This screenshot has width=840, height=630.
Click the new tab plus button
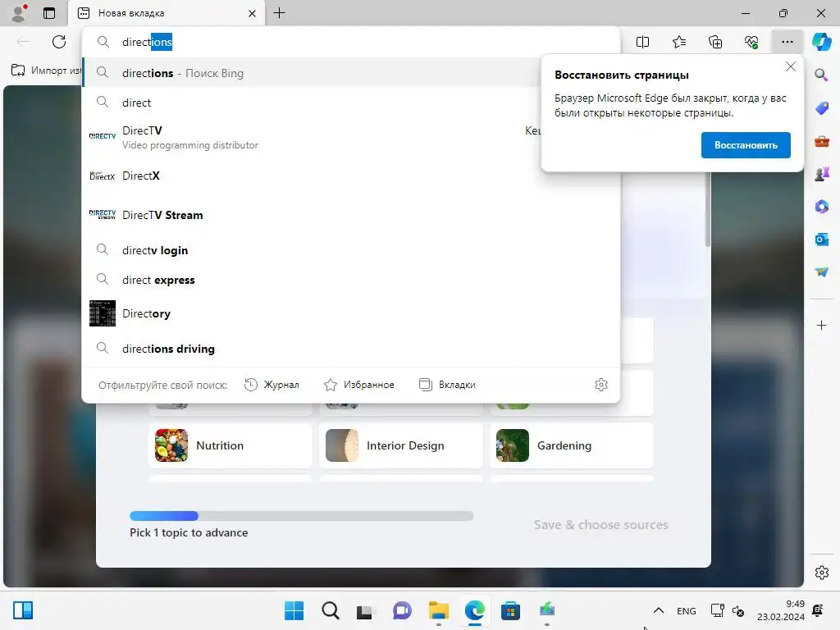tap(279, 13)
